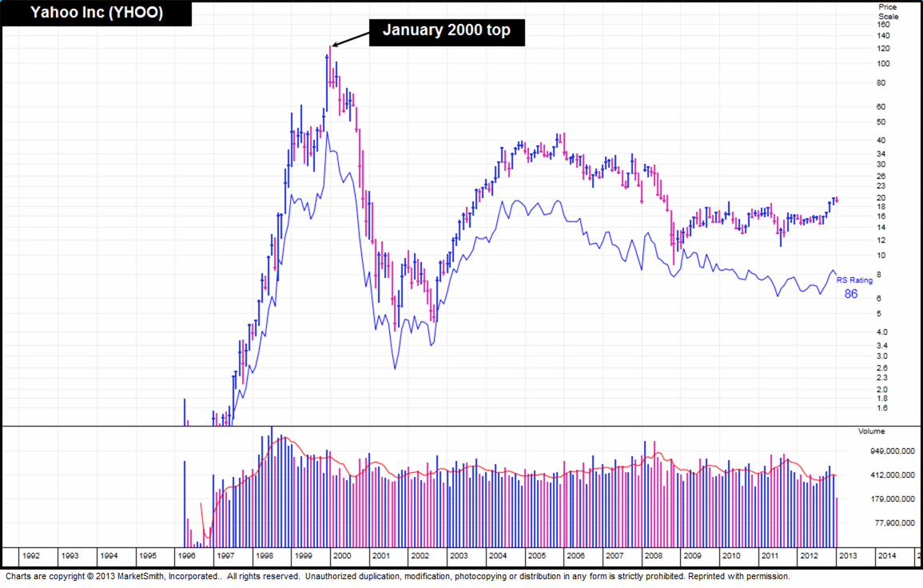Pick the 2003 year label
The image size is (923, 588).
[x=460, y=555]
